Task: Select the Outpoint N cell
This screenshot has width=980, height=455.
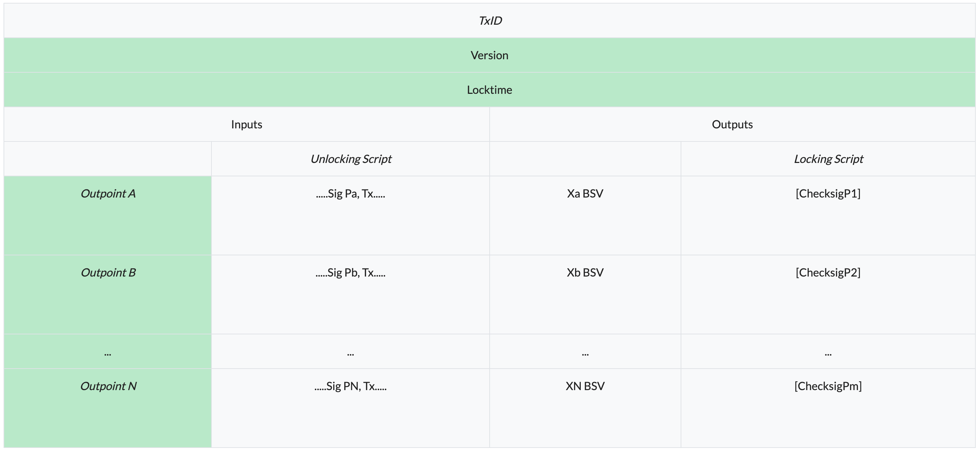Action: 108,387
